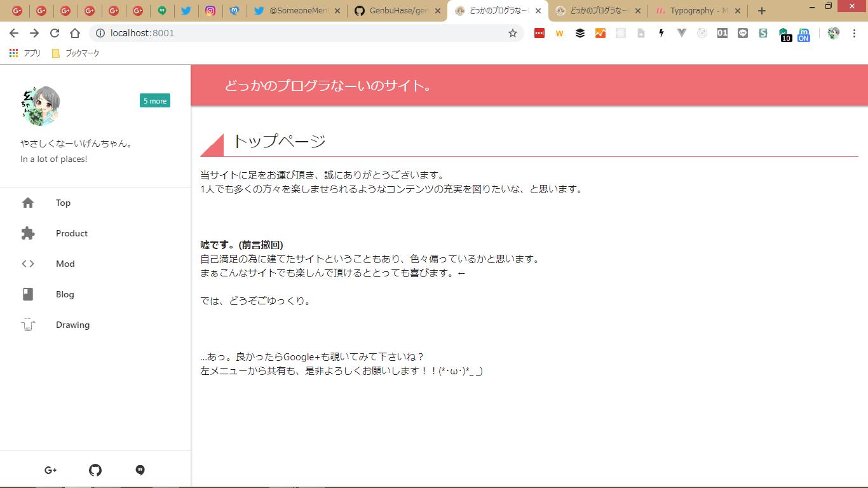Image resolution: width=868 pixels, height=488 pixels.
Task: Open the browser home page
Action: coord(75,33)
